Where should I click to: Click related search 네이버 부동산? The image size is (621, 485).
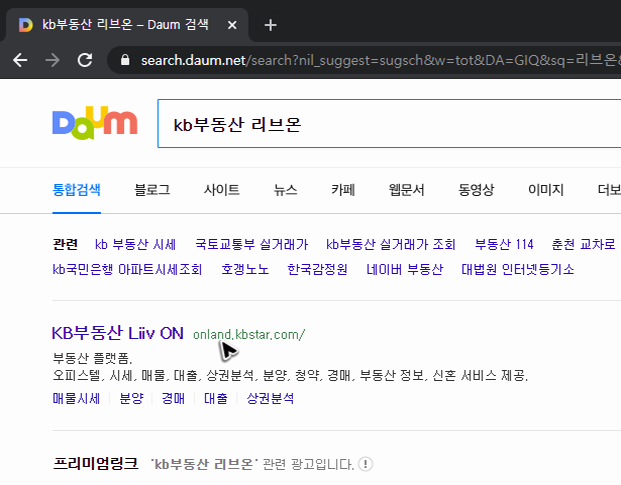click(x=404, y=270)
